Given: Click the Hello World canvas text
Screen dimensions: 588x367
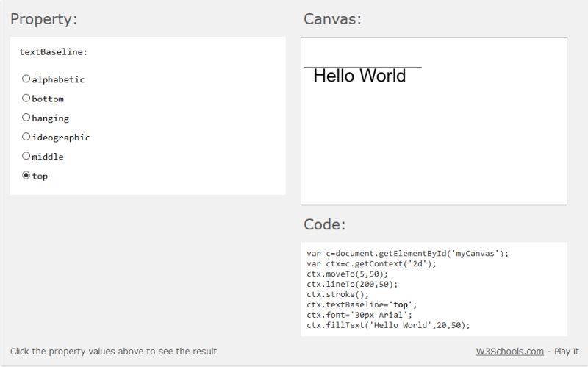Looking at the screenshot, I should tap(359, 76).
